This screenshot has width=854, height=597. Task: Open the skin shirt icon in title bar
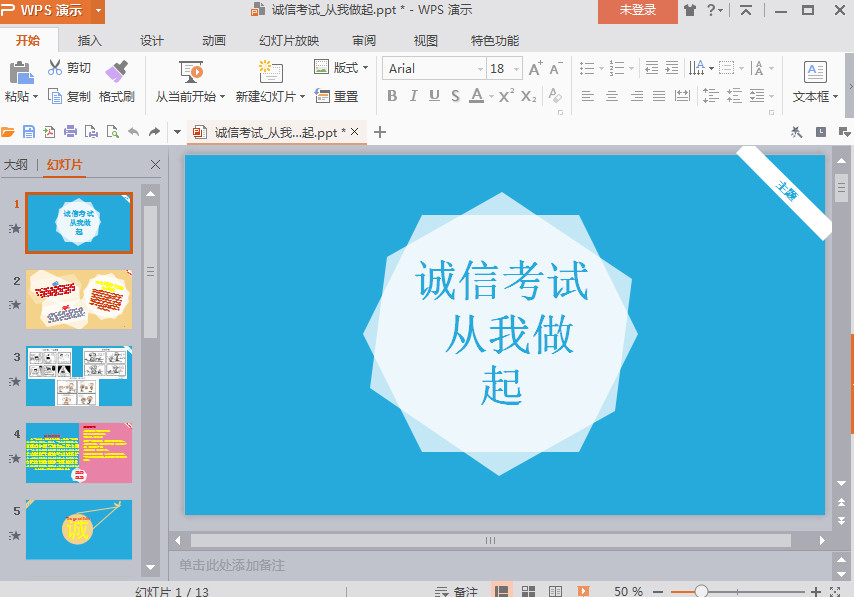(690, 10)
